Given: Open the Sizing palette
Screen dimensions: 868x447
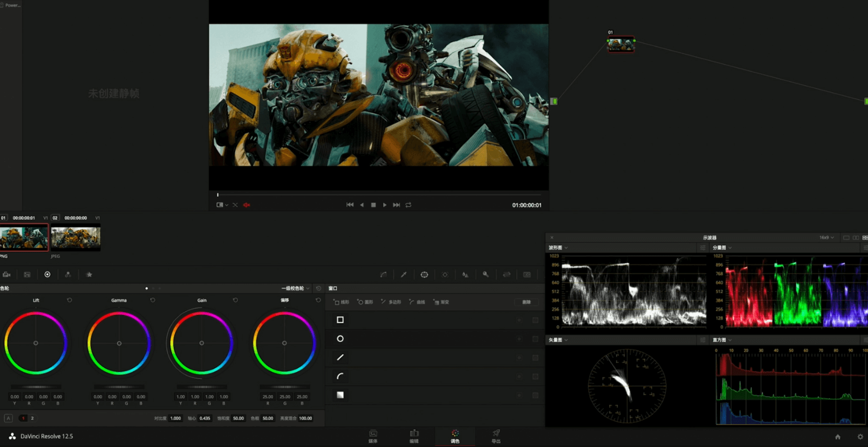Looking at the screenshot, I should click(506, 275).
